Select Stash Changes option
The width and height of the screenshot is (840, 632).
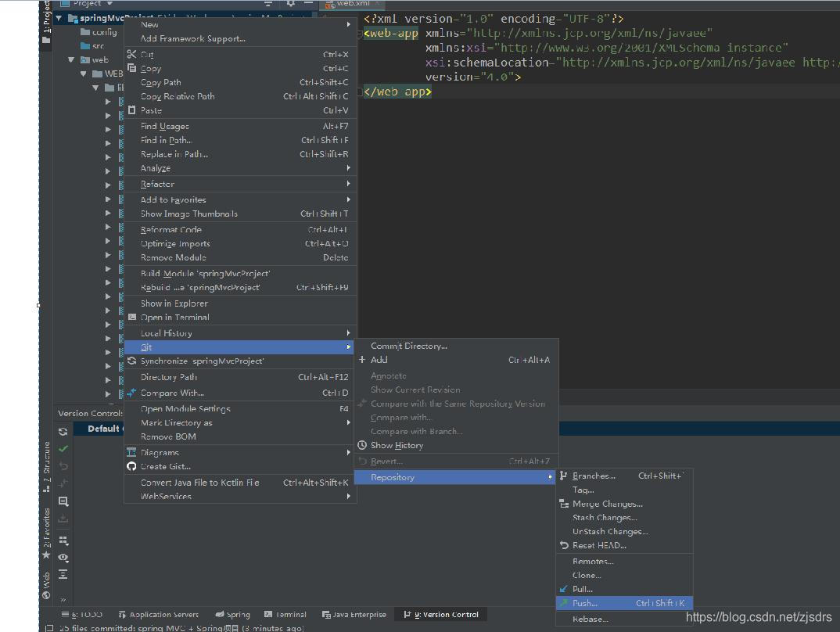(x=624, y=518)
